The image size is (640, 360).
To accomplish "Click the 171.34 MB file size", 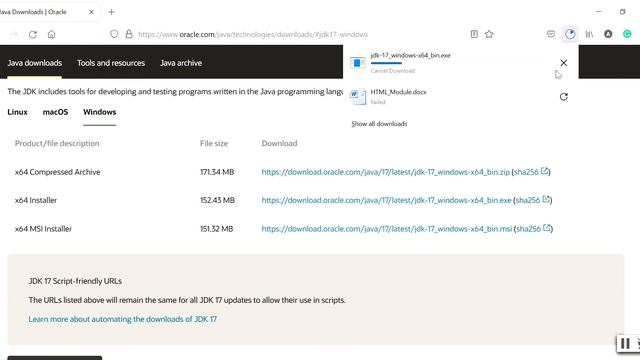I will (217, 172).
